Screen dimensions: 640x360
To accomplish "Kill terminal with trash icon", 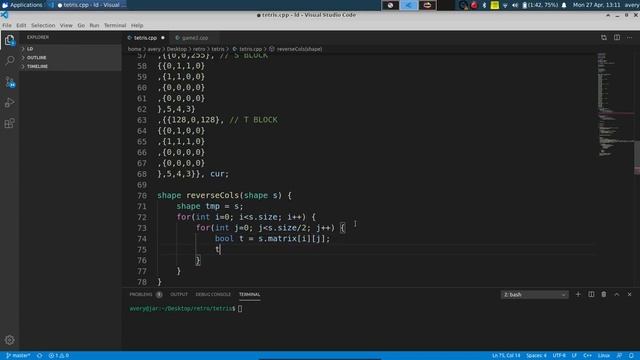I will (604, 294).
